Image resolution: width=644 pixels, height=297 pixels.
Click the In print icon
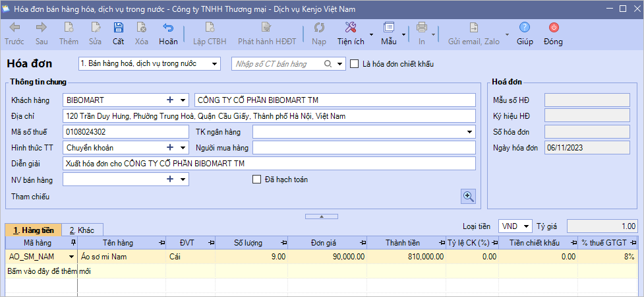422,28
